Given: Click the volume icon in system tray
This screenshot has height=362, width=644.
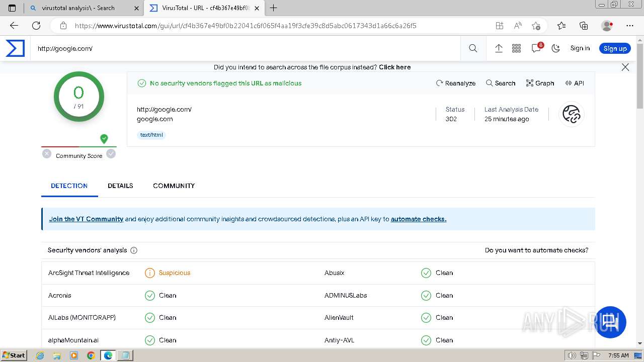Looking at the screenshot, I should (x=572, y=355).
